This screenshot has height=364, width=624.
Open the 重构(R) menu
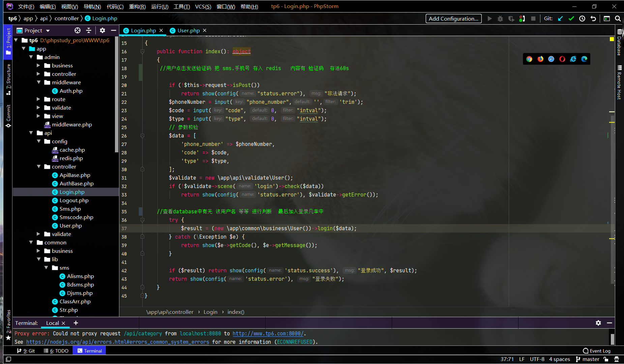pos(138,6)
